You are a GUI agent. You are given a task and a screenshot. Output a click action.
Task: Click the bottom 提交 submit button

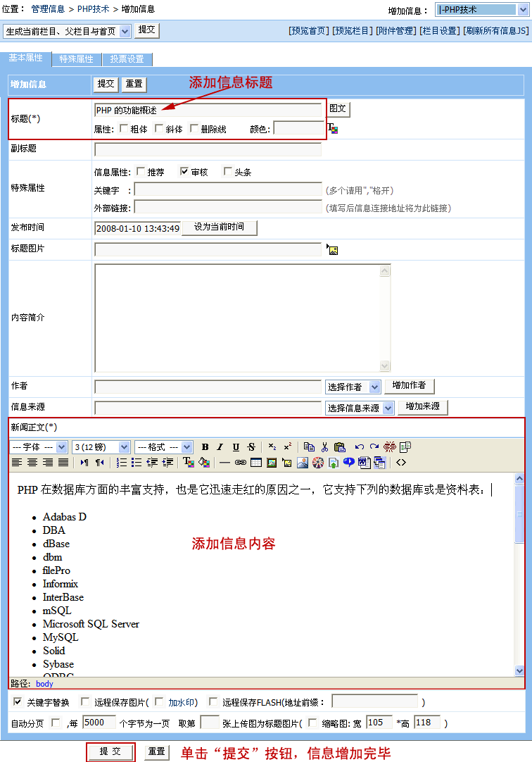(x=110, y=752)
